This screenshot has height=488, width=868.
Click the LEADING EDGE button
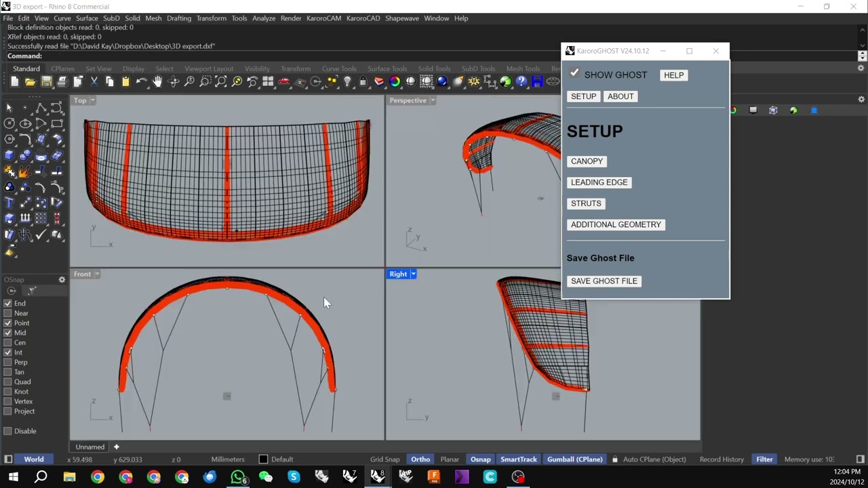click(599, 182)
